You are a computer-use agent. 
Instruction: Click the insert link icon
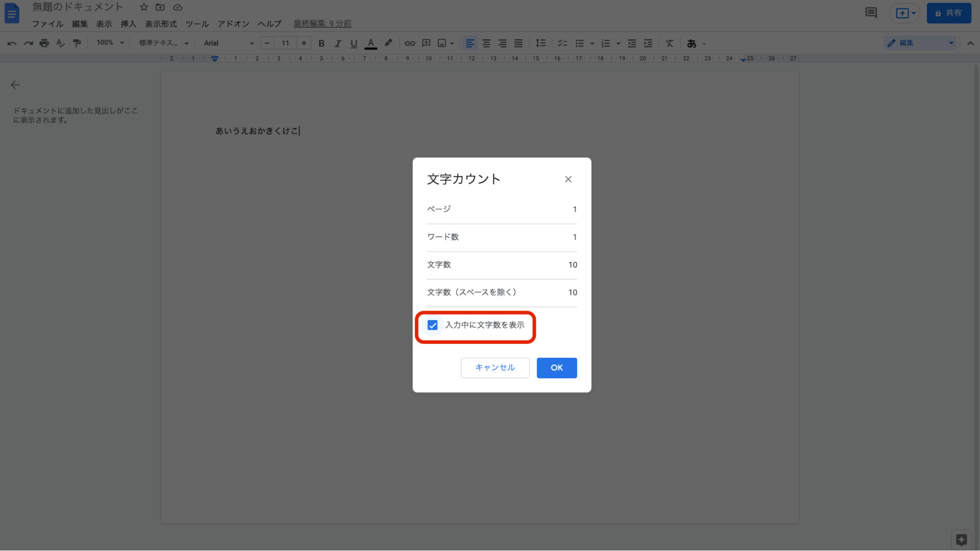410,43
